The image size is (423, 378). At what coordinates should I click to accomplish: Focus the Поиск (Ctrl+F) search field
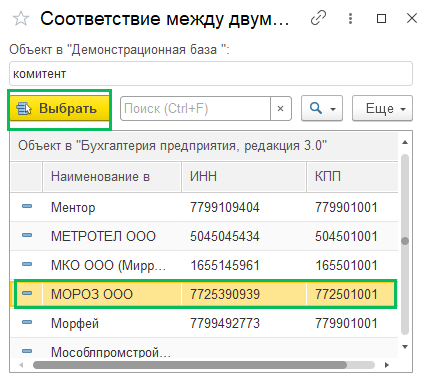pyautogui.click(x=195, y=109)
